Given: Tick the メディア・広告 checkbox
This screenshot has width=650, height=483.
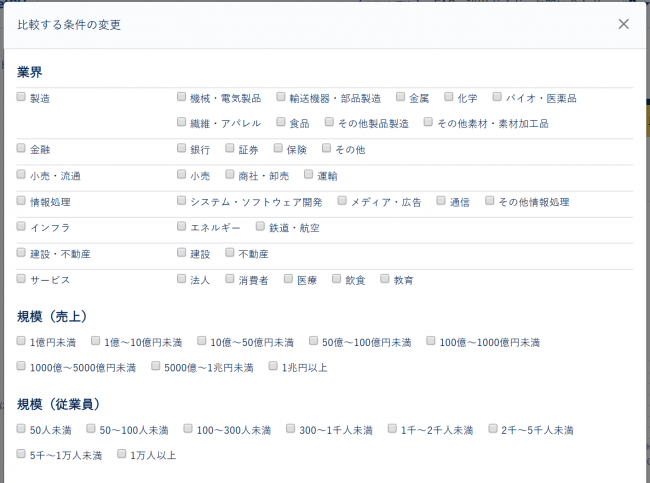Looking at the screenshot, I should pos(342,201).
